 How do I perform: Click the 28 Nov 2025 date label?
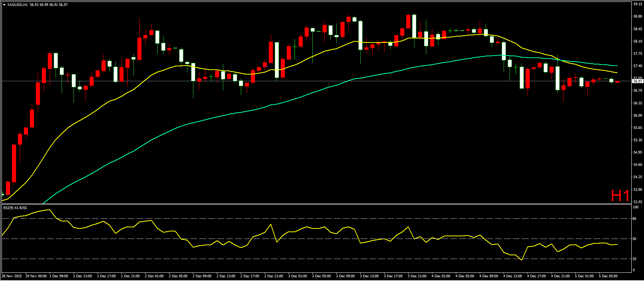click(11, 276)
